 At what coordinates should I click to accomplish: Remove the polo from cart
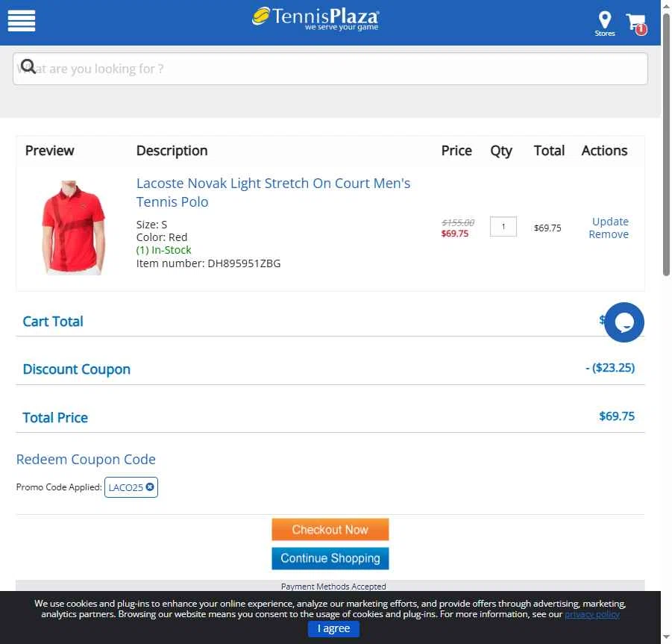click(x=609, y=234)
